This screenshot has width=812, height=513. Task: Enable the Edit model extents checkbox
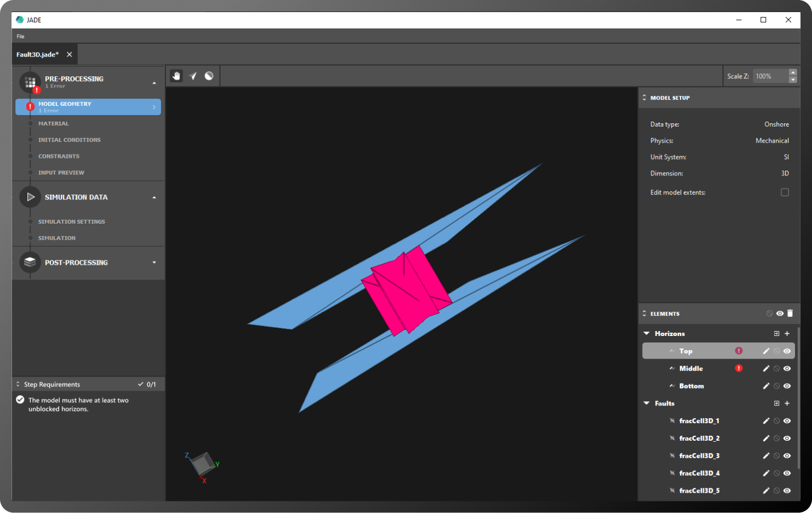coord(785,192)
